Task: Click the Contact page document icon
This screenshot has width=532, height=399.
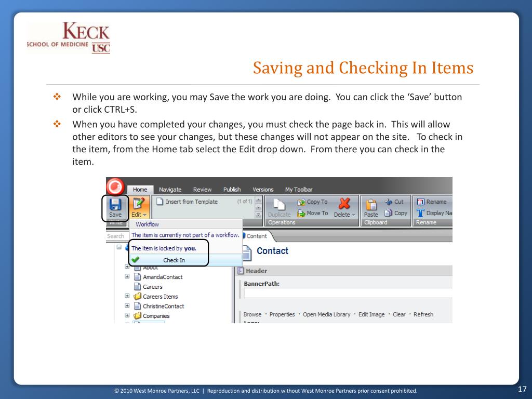Action: (x=247, y=253)
